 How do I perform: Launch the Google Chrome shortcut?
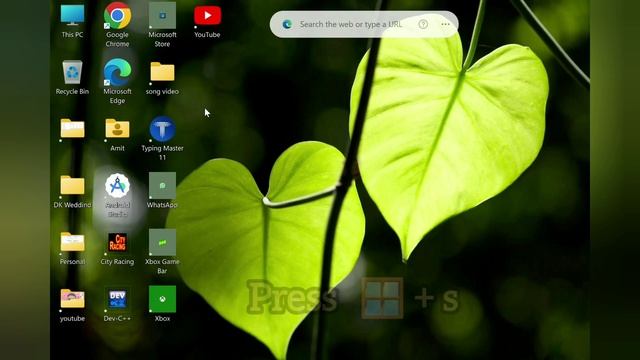[117, 24]
